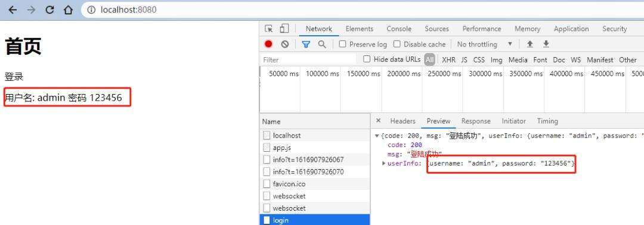
Task: Select the info?t=1616907926067 request
Action: [315, 160]
